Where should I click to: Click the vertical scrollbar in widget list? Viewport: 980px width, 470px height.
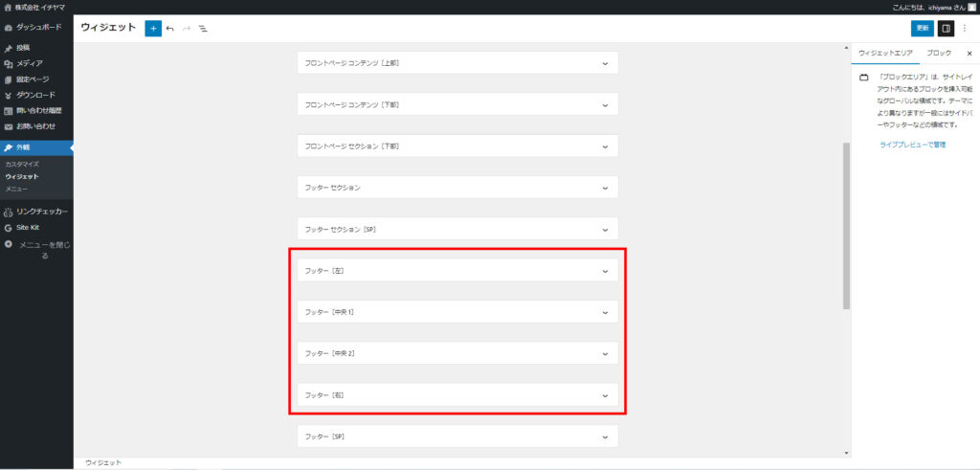click(846, 225)
